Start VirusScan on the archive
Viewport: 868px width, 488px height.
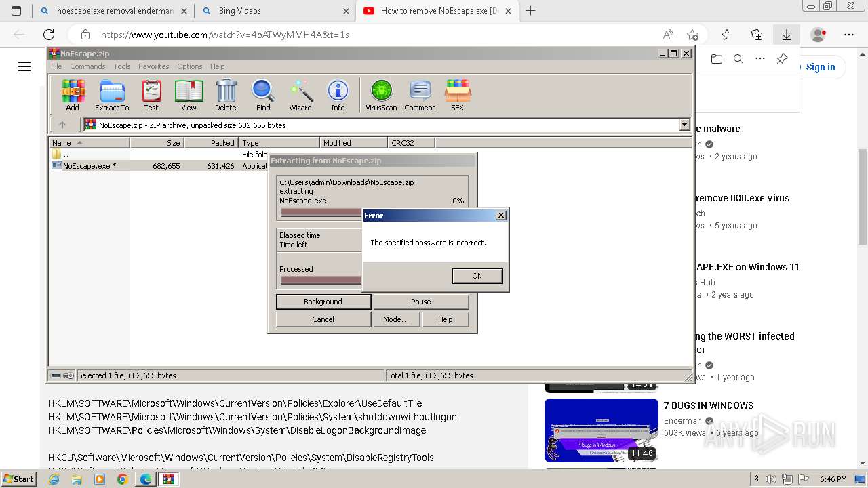click(381, 96)
